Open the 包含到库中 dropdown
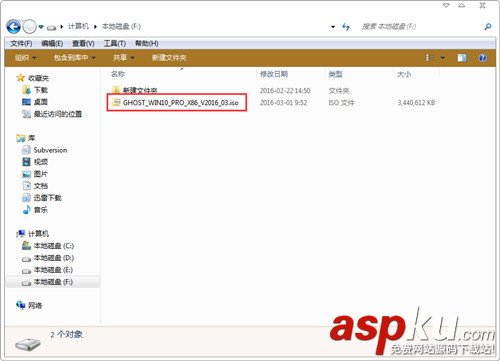The height and width of the screenshot is (361, 500). click(x=75, y=58)
